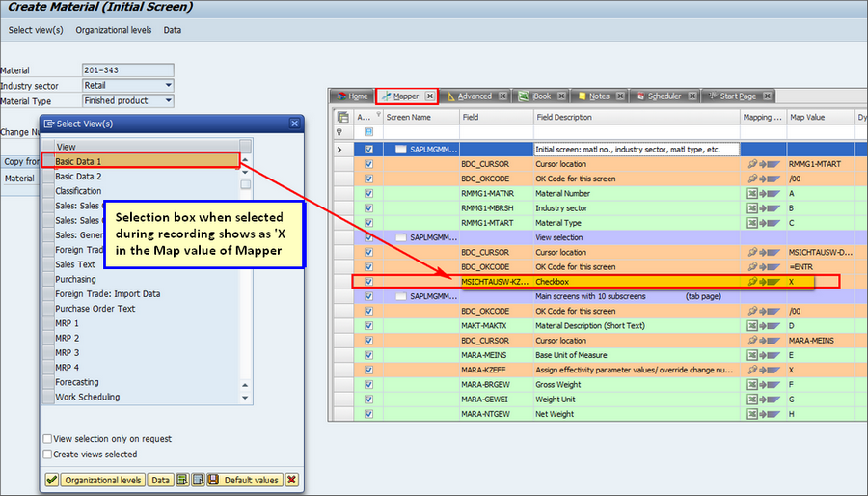Enable View selection only on request
The image size is (868, 496).
click(x=47, y=439)
